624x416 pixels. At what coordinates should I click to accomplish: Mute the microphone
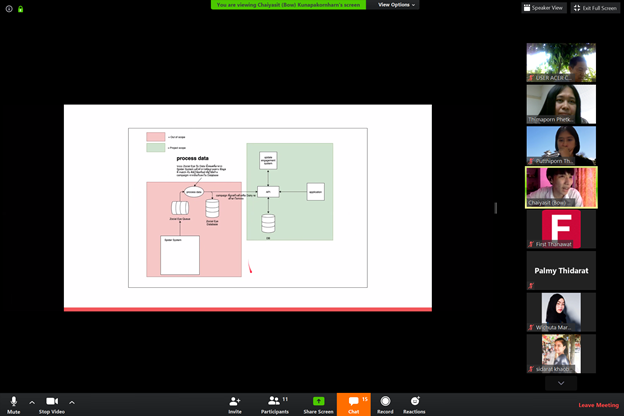[x=13, y=401]
